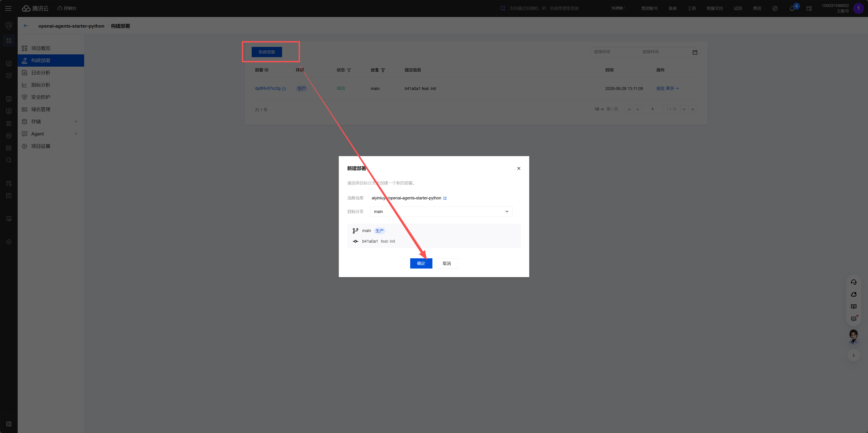Open the IP badge icon in left rail

pyautogui.click(x=9, y=148)
